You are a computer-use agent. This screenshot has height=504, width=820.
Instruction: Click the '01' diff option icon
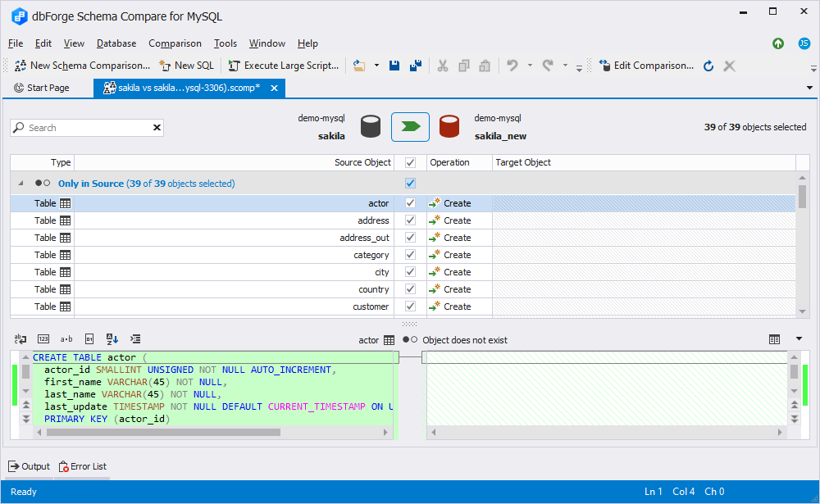click(x=89, y=338)
